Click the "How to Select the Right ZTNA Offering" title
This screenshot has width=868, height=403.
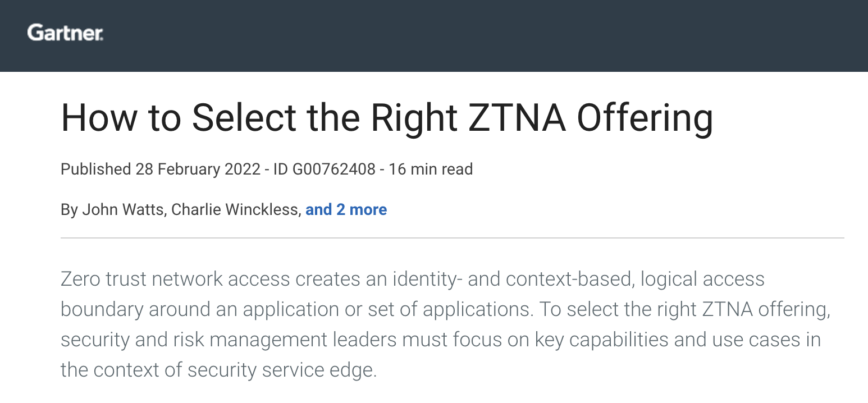tap(386, 119)
